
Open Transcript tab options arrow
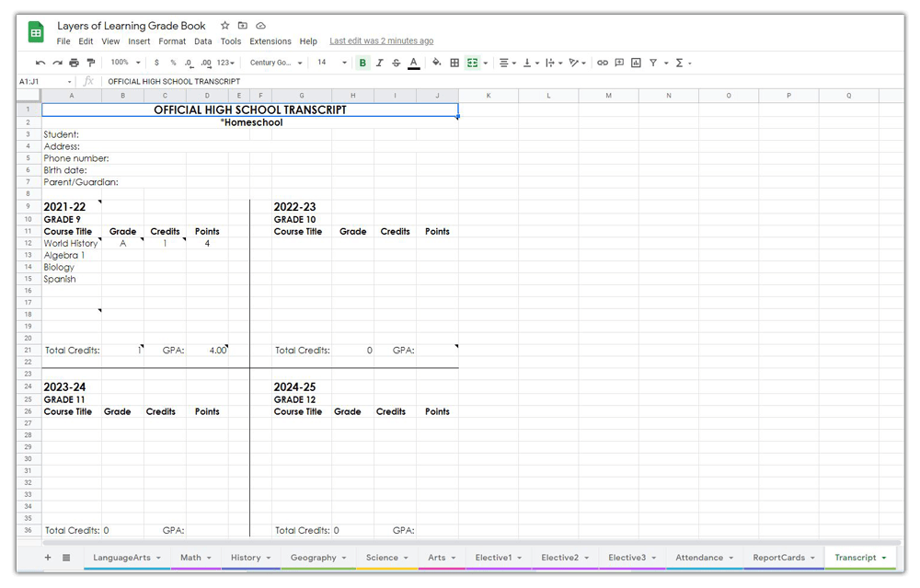884,558
